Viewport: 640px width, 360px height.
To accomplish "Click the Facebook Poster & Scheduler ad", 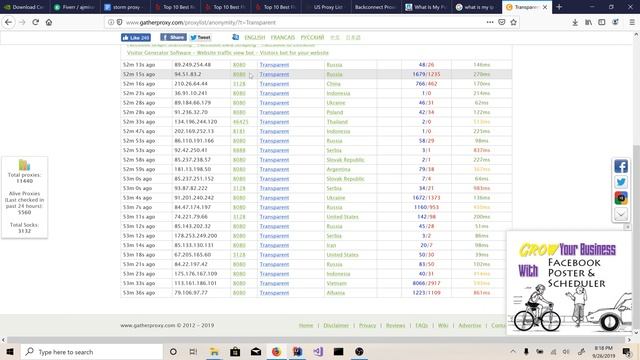I will [x=569, y=283].
